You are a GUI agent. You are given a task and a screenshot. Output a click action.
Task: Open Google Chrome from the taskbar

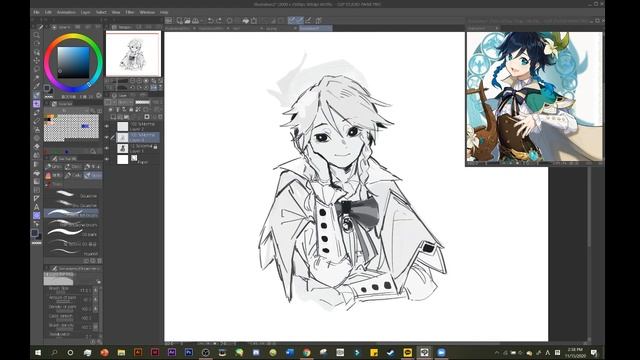click(307, 352)
